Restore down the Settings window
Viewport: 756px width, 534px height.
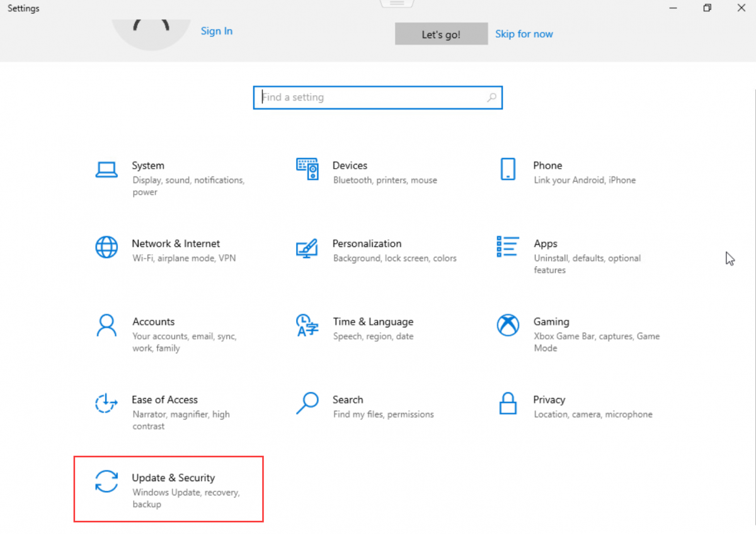[x=707, y=8]
